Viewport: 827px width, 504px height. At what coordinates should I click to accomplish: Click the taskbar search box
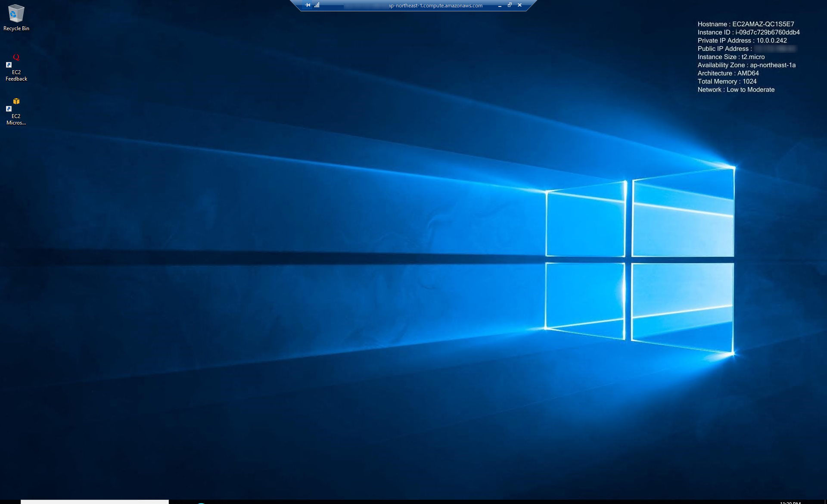(95, 501)
